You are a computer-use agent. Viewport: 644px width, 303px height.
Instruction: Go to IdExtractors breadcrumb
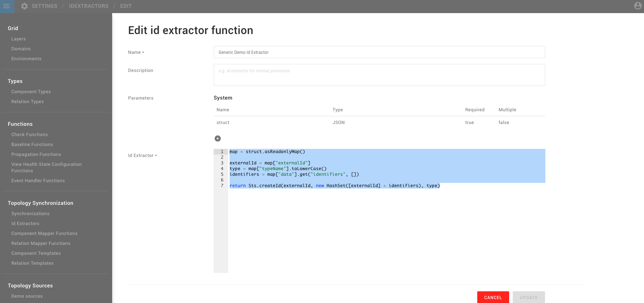point(89,6)
